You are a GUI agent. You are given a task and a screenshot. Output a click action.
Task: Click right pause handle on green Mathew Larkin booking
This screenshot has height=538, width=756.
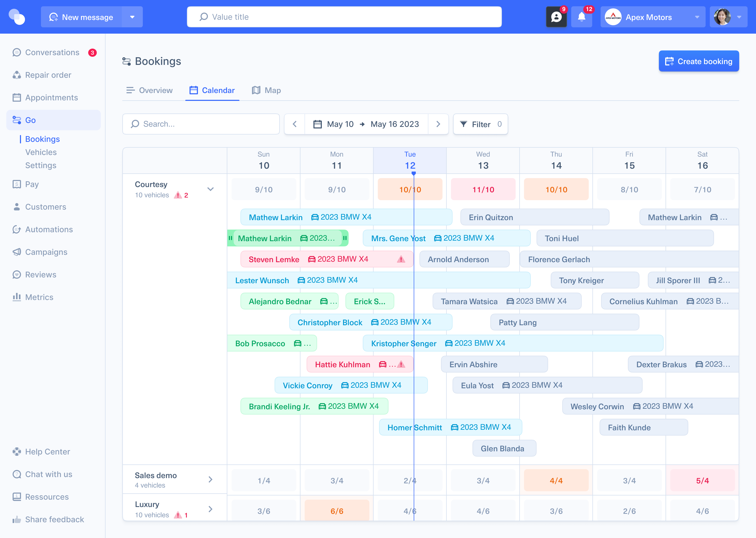[x=345, y=238]
